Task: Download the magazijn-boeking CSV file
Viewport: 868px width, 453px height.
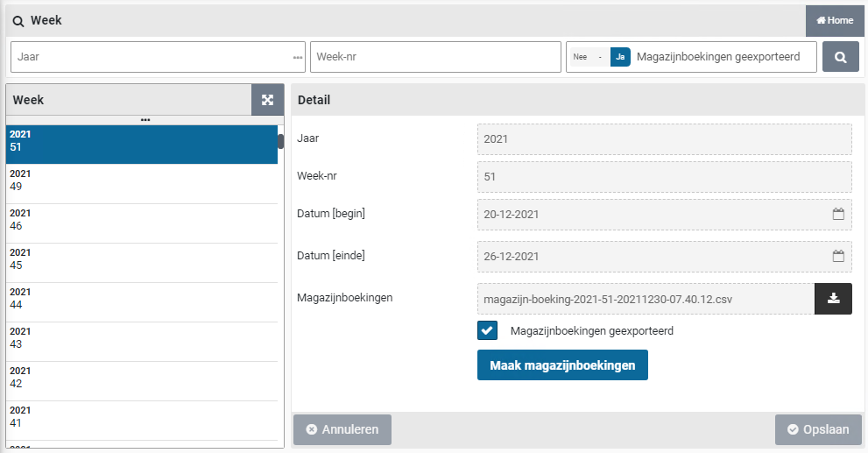Action: pyautogui.click(x=833, y=299)
